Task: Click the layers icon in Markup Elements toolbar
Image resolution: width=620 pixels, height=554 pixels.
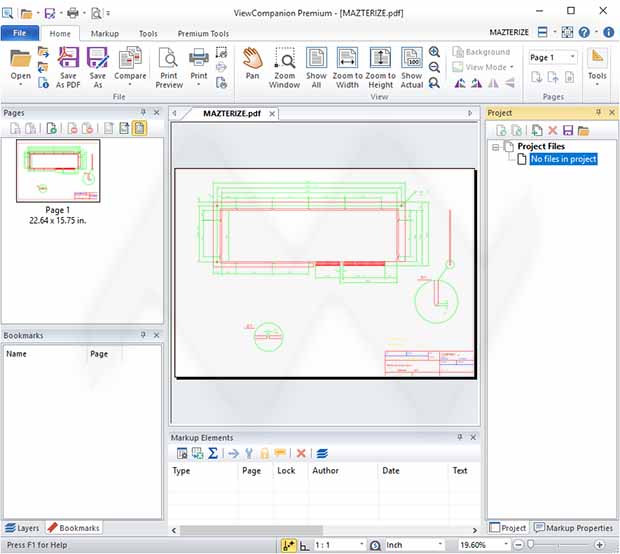Action: click(322, 453)
